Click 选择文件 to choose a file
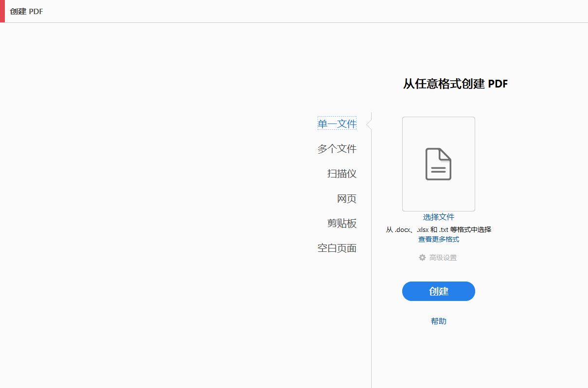The height and width of the screenshot is (388, 588). pyautogui.click(x=438, y=217)
